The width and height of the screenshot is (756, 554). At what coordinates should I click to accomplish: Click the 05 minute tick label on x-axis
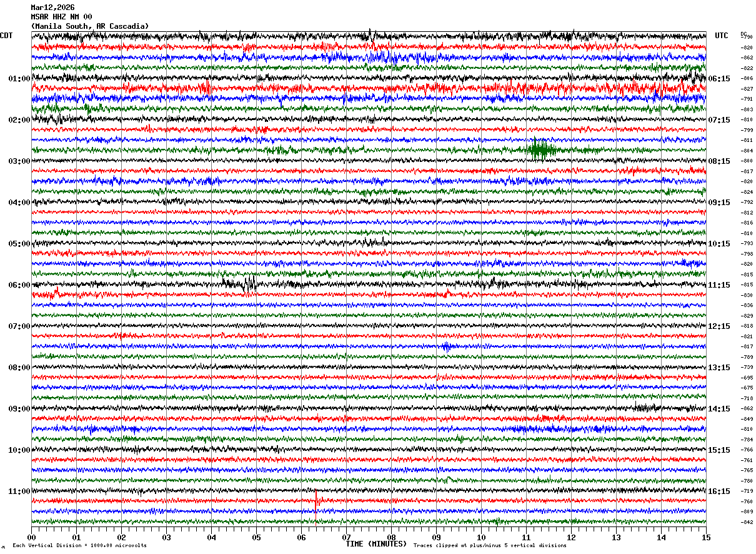[x=256, y=537]
